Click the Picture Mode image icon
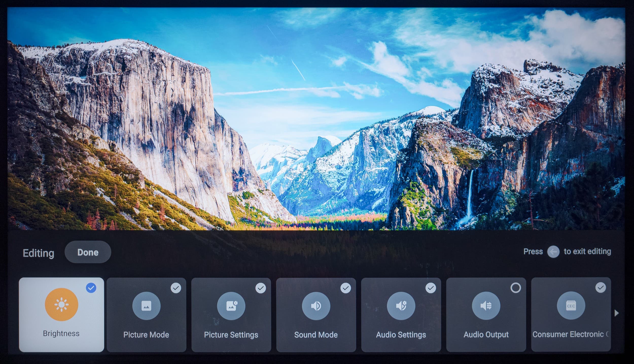 tap(146, 306)
